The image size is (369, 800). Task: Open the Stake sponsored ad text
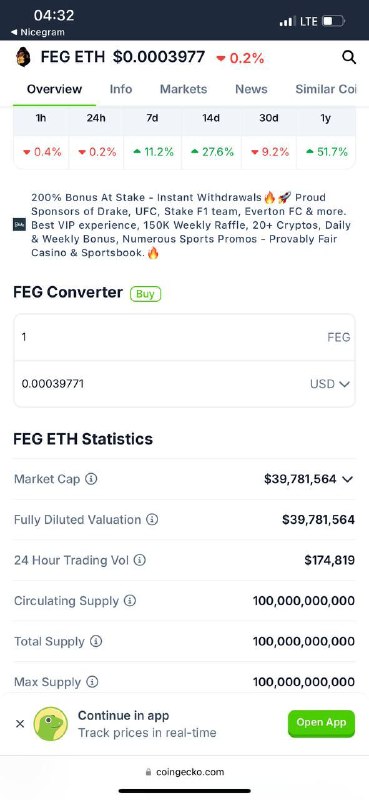(x=191, y=225)
